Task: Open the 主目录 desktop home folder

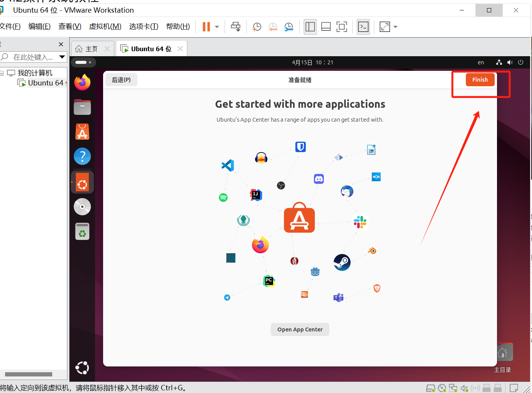Action: 503,358
